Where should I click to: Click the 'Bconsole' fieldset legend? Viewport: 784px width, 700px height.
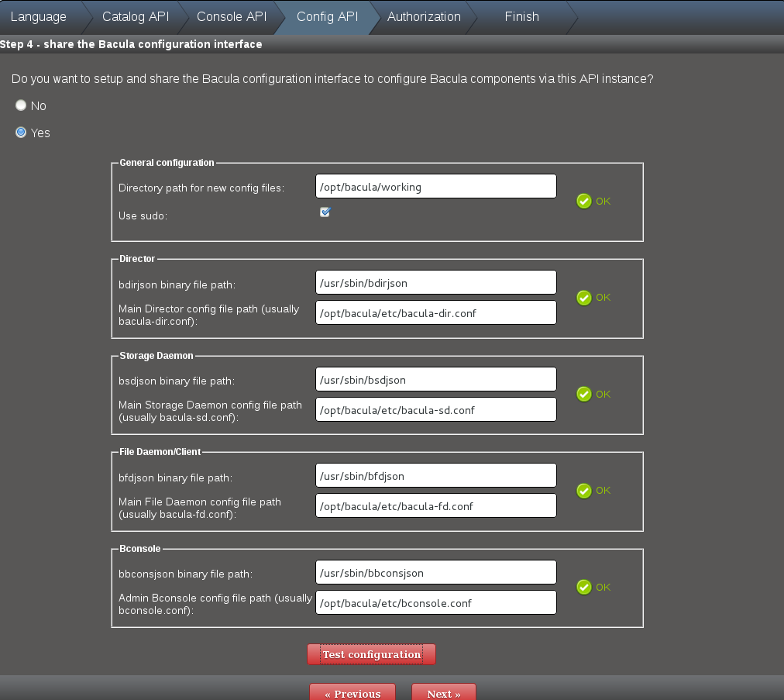[140, 549]
